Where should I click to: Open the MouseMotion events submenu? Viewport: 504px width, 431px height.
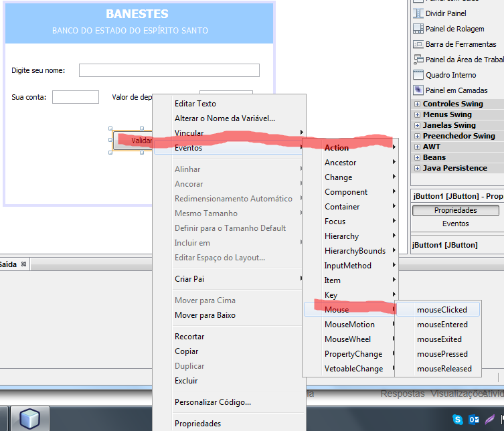349,325
